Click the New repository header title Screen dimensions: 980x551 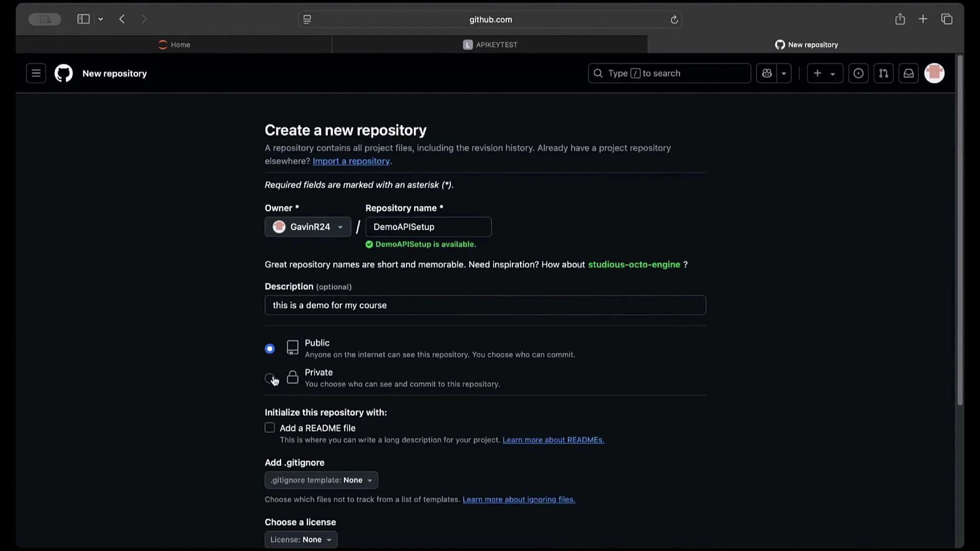[x=114, y=73]
